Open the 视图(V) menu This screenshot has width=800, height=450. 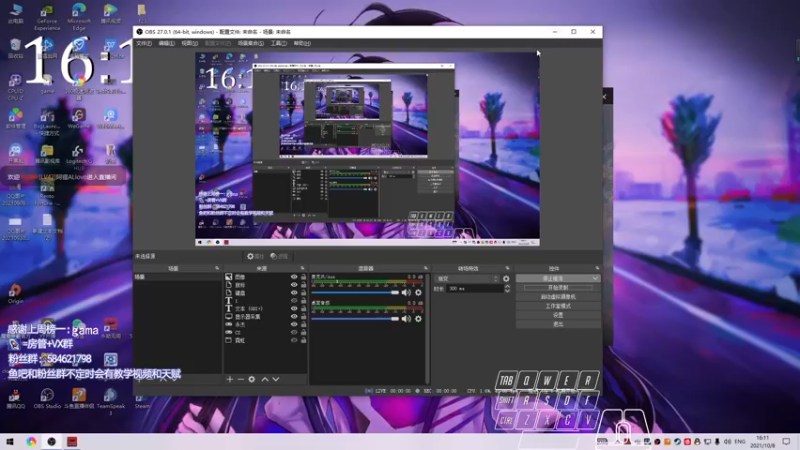[189, 43]
